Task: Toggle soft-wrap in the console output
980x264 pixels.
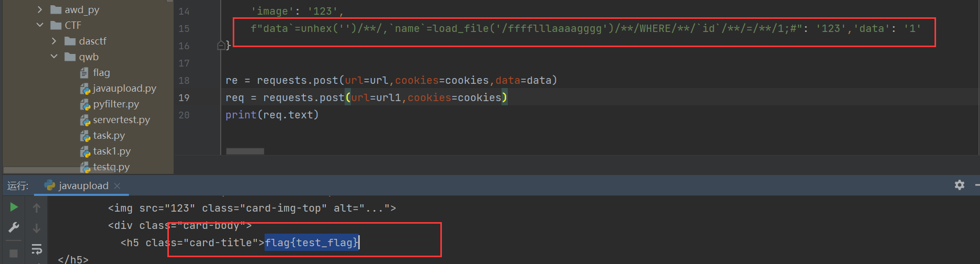Action: tap(37, 249)
